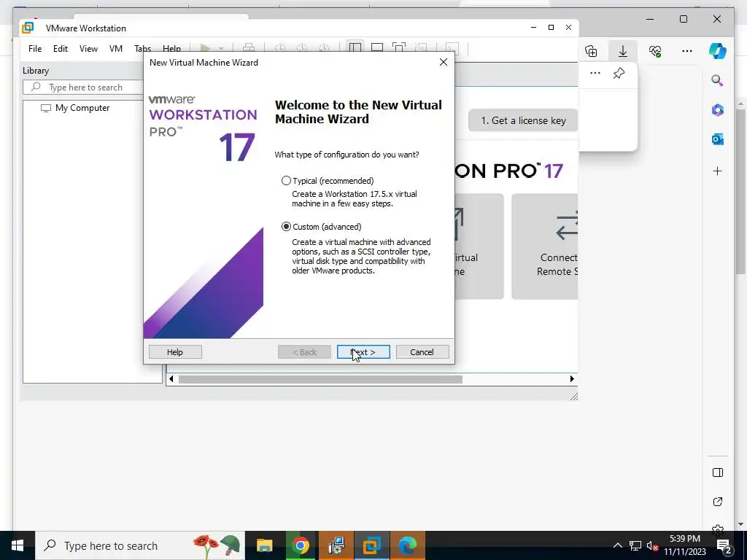This screenshot has width=747, height=560.
Task: Open Google Chrome from the taskbar
Action: tap(300, 545)
